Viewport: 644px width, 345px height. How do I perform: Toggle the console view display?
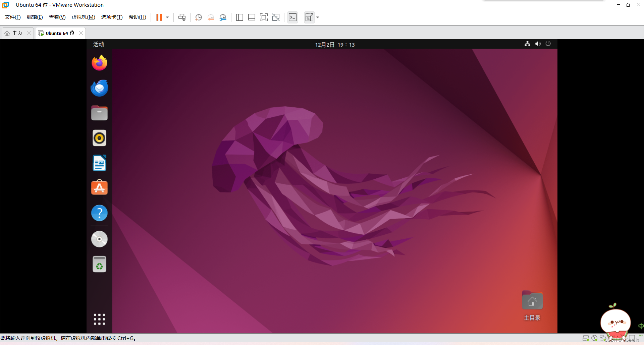point(292,17)
